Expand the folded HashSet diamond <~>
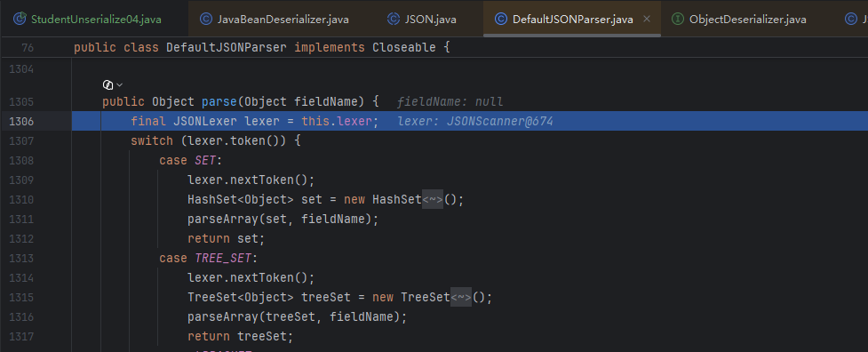 pos(433,199)
